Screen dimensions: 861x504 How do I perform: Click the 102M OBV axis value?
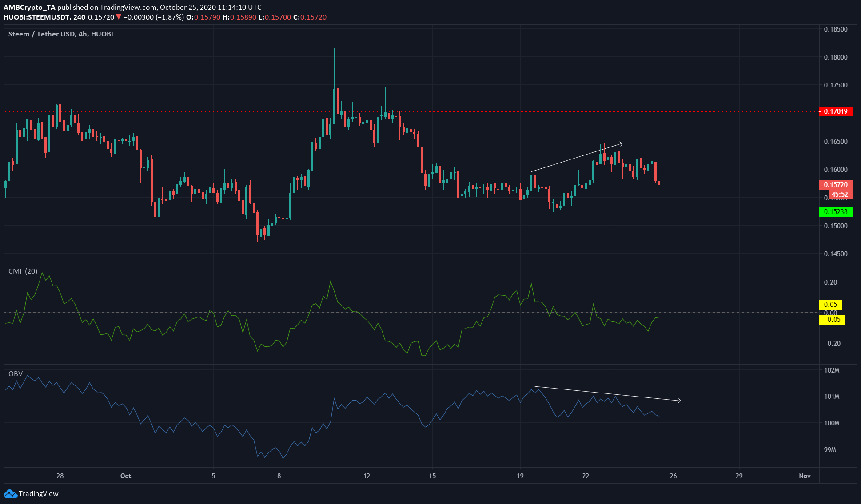pos(832,370)
